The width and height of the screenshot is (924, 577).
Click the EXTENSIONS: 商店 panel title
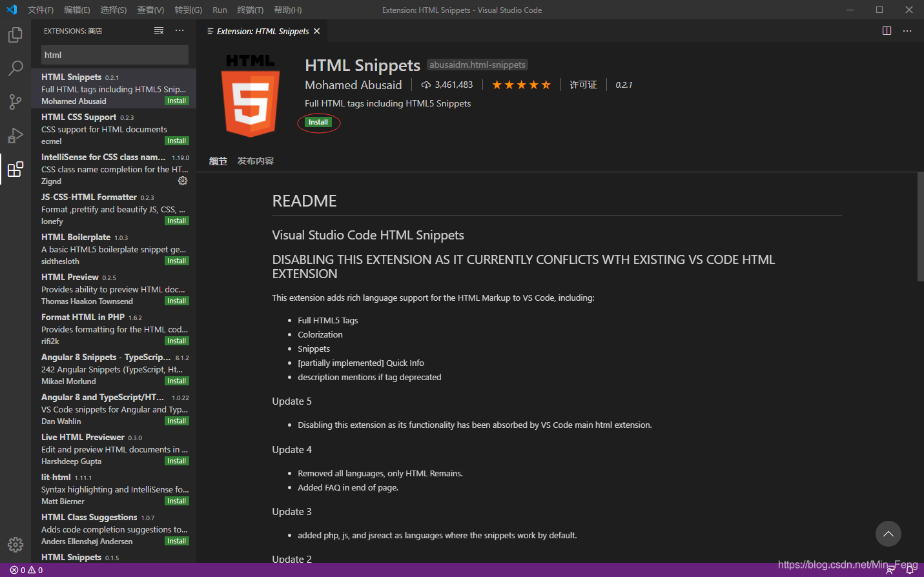click(x=73, y=31)
